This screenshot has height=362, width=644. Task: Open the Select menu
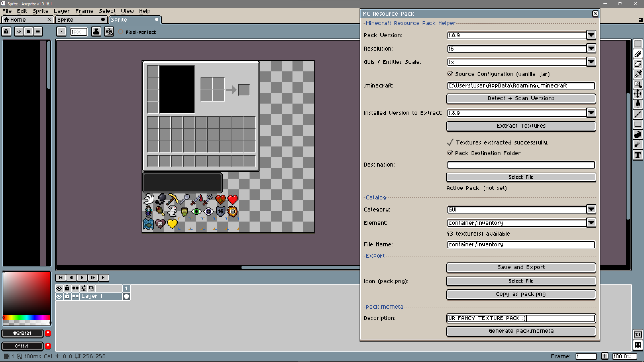[x=107, y=11]
